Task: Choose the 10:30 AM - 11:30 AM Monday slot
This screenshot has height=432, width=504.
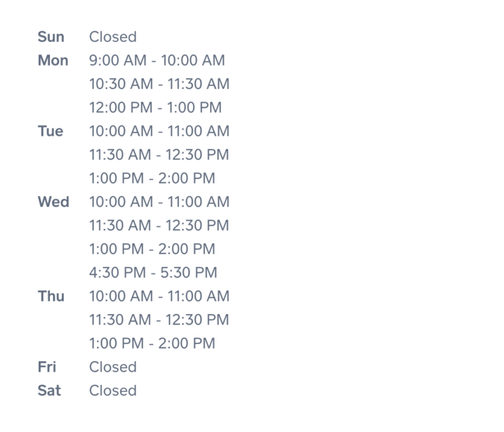Action: [x=159, y=84]
